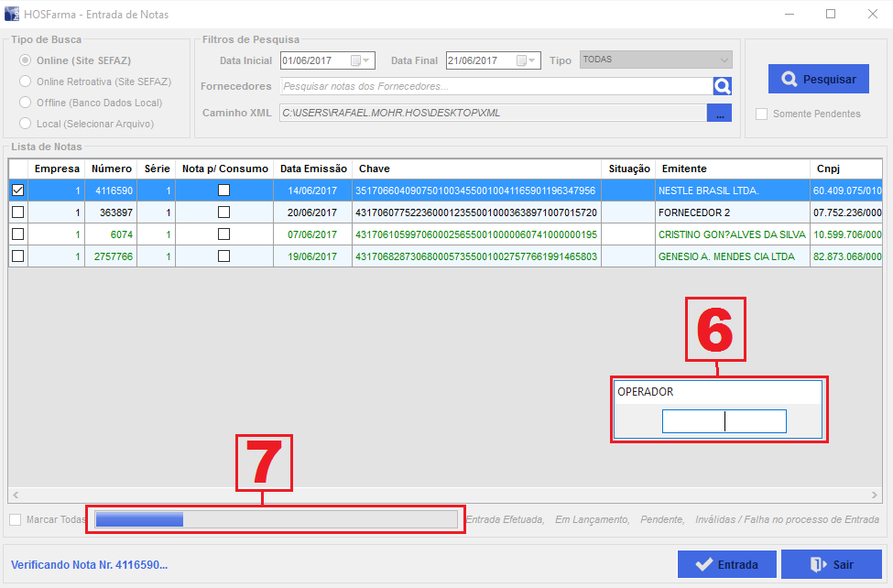Viewport: 893px width, 588px height.
Task: Click the OPERADOR input field
Action: point(724,421)
